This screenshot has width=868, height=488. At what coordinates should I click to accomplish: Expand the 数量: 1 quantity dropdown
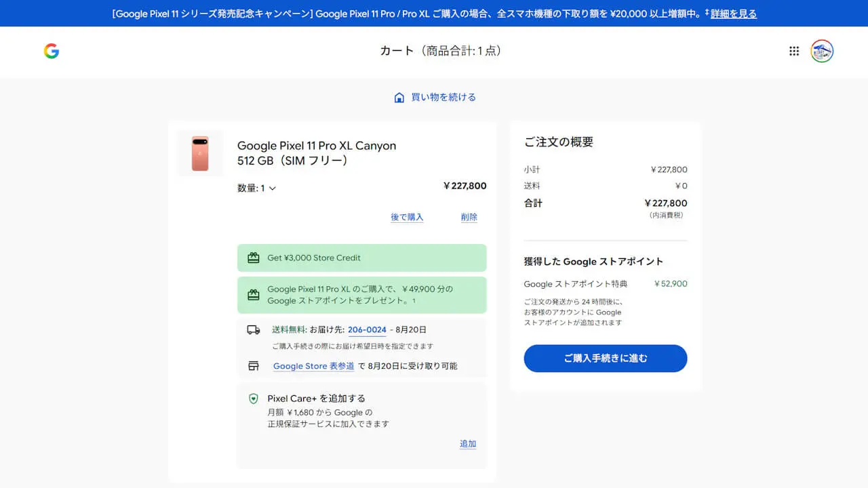(257, 188)
